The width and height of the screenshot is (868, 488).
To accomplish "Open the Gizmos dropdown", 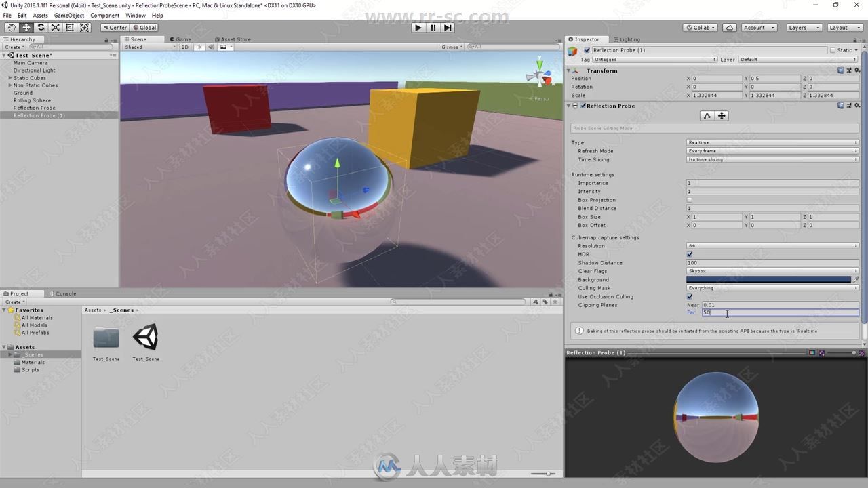I will [452, 47].
